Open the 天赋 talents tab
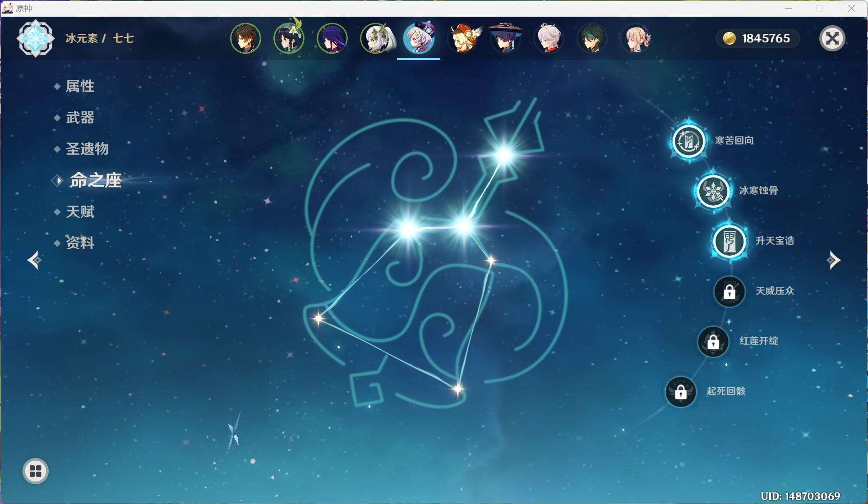The height and width of the screenshot is (504, 868). 80,211
